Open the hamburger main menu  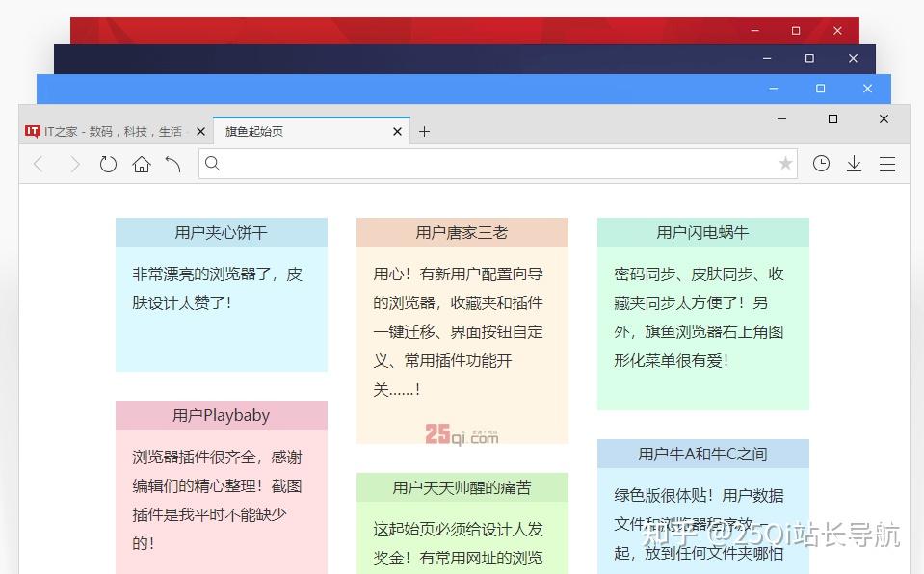pyautogui.click(x=886, y=164)
